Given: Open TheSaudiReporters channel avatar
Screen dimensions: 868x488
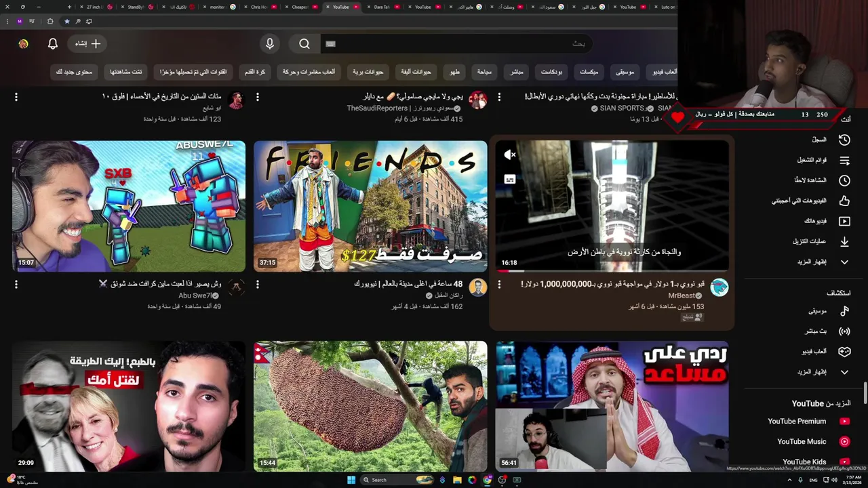Looking at the screenshot, I should (x=477, y=100).
